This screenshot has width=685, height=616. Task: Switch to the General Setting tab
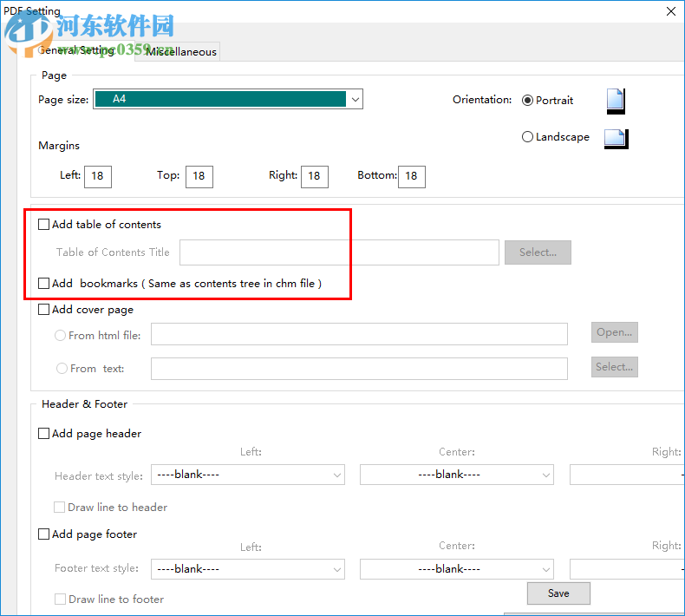pos(75,50)
